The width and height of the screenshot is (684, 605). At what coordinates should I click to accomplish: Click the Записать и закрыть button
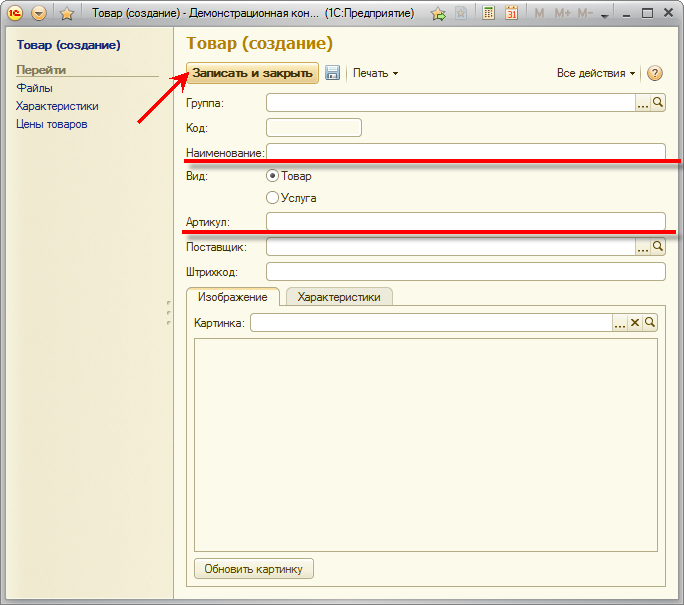pyautogui.click(x=253, y=73)
